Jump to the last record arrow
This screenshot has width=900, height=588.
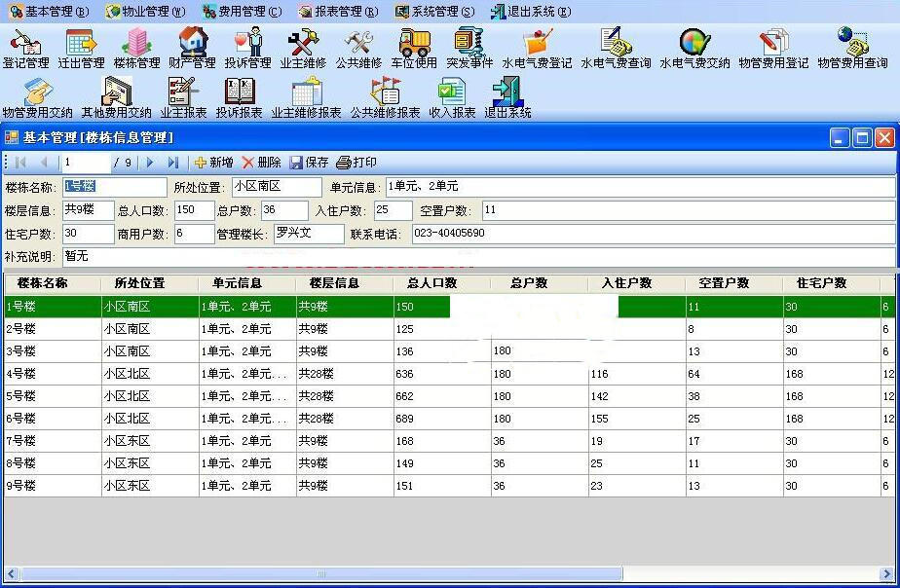point(173,163)
